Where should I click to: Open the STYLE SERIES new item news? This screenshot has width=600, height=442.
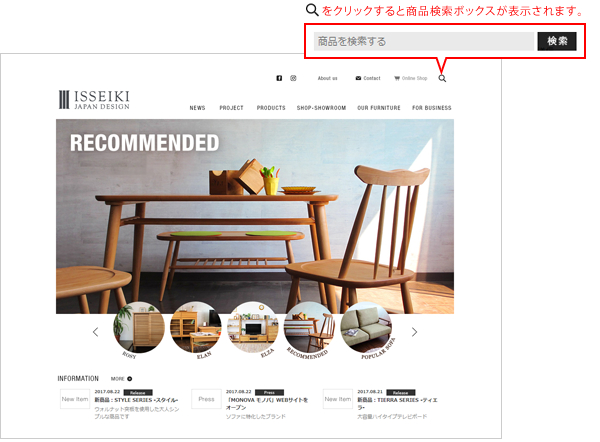click(x=136, y=400)
